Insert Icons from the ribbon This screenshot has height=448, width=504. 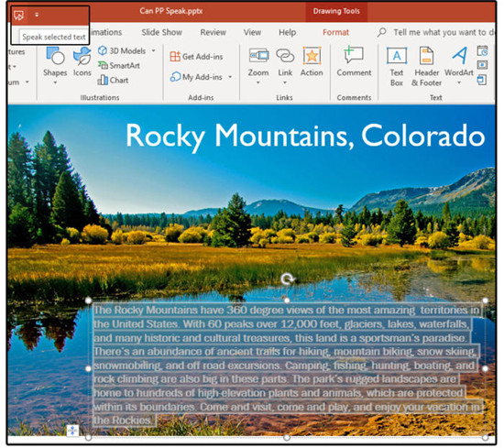82,61
